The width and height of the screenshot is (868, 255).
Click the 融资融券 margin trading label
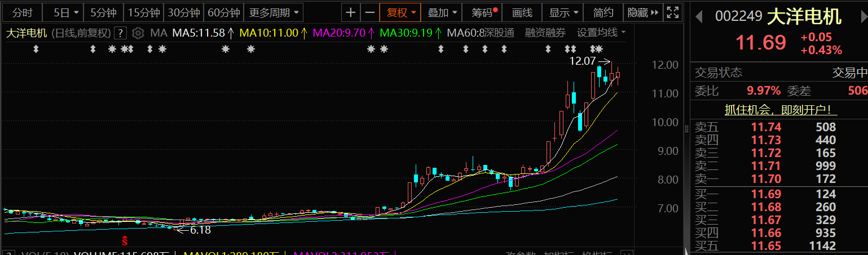(545, 33)
